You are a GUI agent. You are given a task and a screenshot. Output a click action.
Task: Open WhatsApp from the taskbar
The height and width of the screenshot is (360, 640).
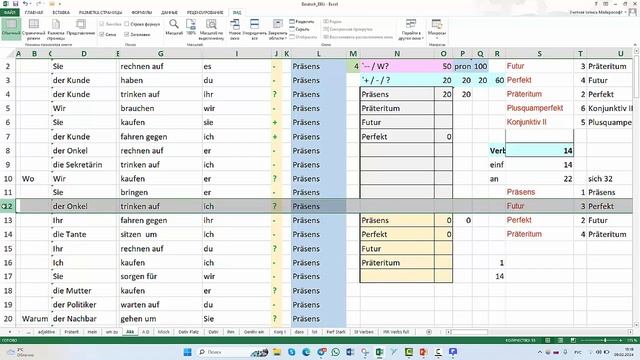point(336,352)
